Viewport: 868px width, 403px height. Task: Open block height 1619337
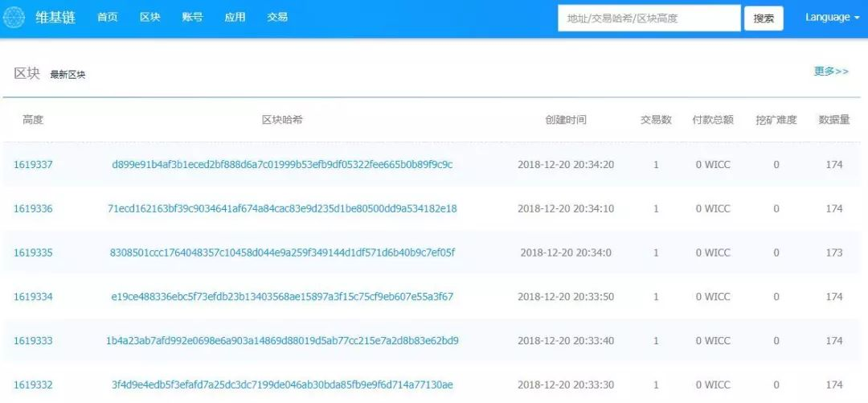pyautogui.click(x=33, y=165)
